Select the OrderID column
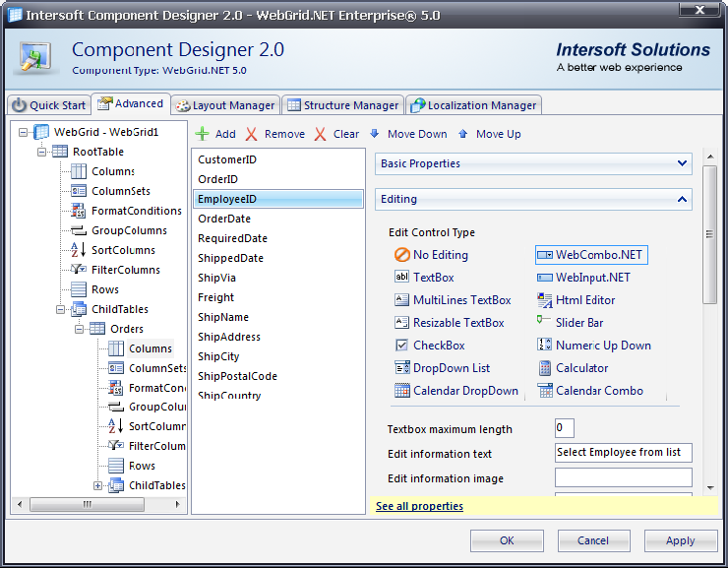Image resolution: width=728 pixels, height=568 pixels. (277, 179)
